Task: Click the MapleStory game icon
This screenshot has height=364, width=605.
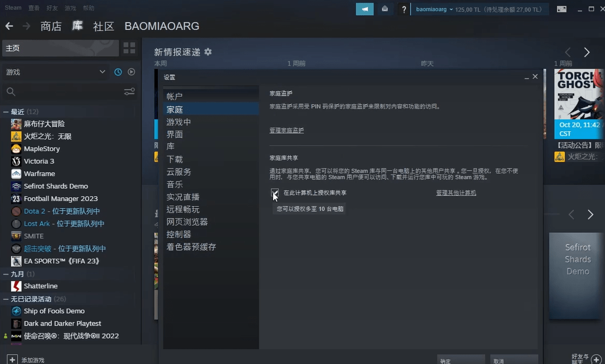Action: point(16,149)
